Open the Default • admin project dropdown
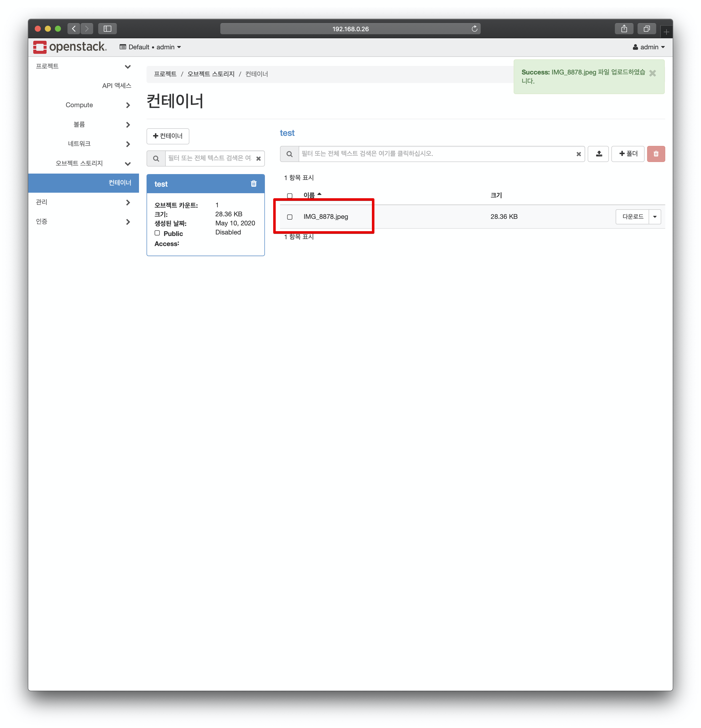The width and height of the screenshot is (701, 728). point(150,47)
